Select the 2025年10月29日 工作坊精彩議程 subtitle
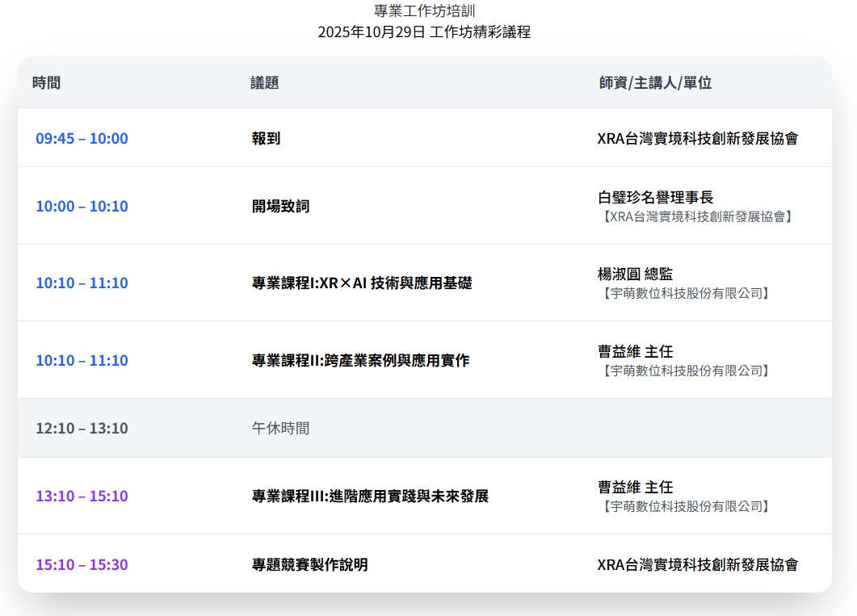This screenshot has width=857, height=616. click(424, 32)
